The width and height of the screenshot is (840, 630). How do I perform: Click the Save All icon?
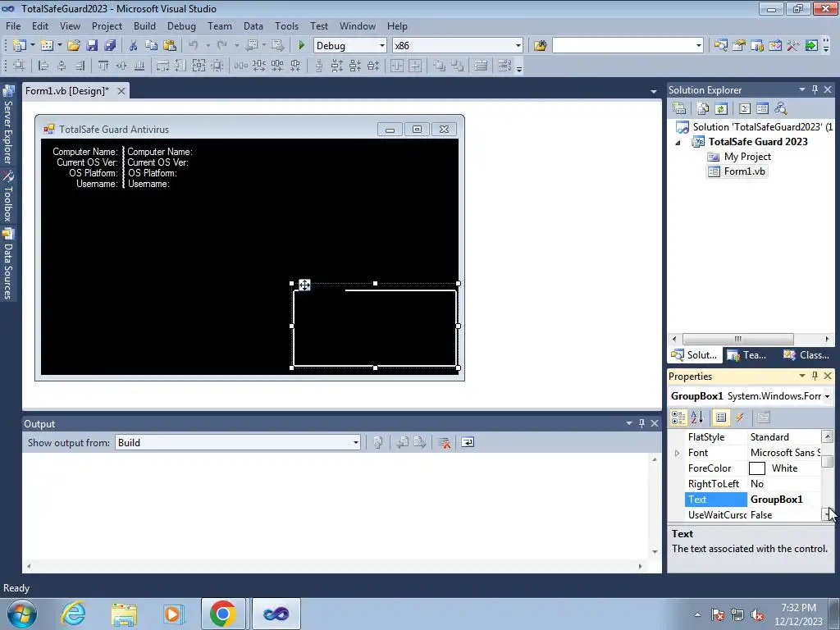pyautogui.click(x=111, y=46)
